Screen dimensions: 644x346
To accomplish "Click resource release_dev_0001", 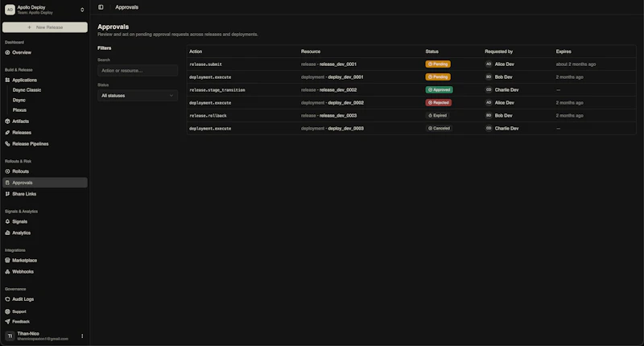I will (x=338, y=64).
